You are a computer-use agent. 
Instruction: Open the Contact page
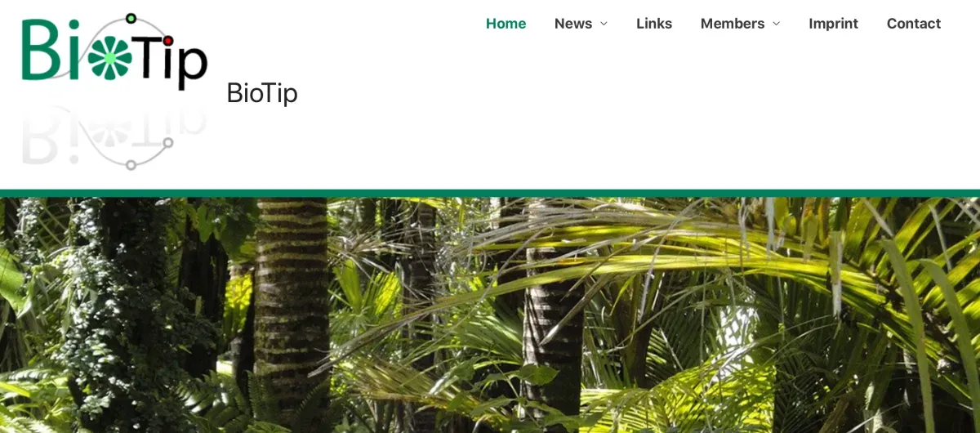(x=914, y=24)
